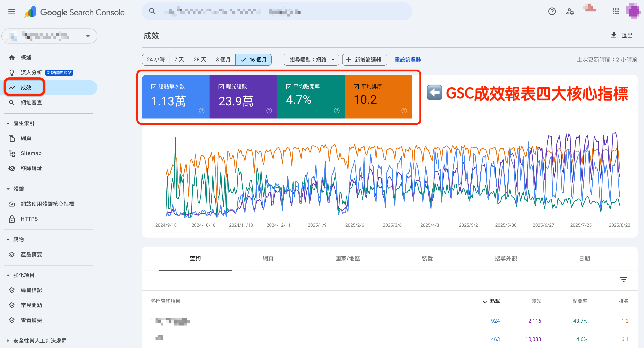This screenshot has height=348, width=644.
Task: Switch to the 搜尋外觀 tab
Action: (x=506, y=259)
